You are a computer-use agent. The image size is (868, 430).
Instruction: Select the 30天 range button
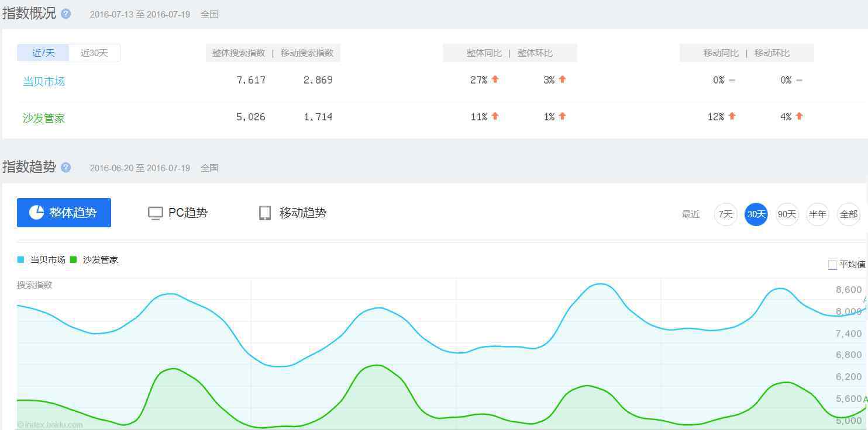click(x=756, y=214)
